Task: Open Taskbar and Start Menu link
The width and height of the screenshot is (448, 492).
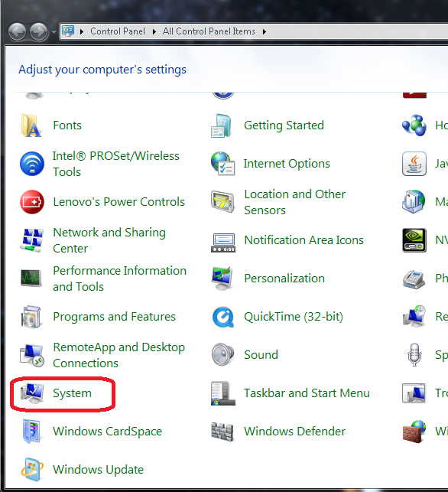Action: (x=307, y=393)
